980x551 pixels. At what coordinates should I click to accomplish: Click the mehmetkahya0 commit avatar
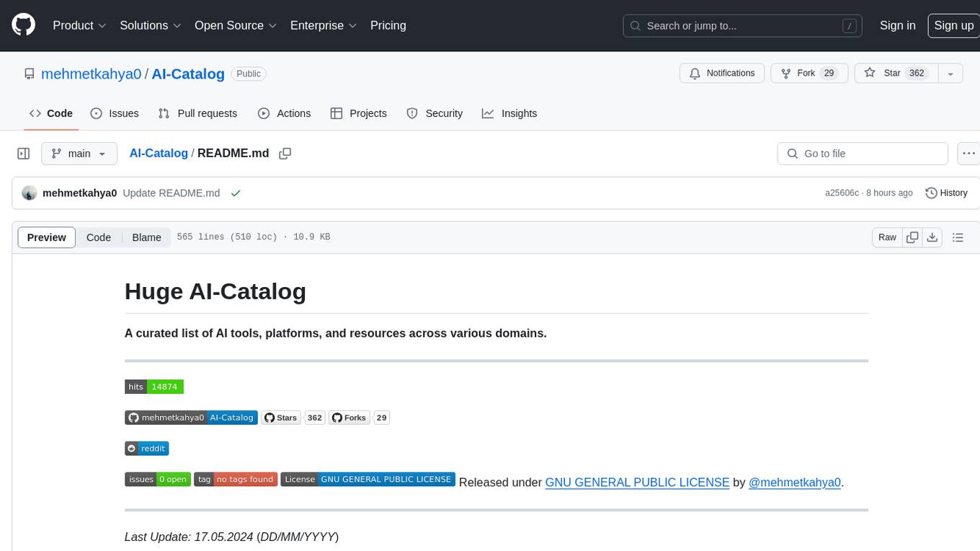pos(30,193)
